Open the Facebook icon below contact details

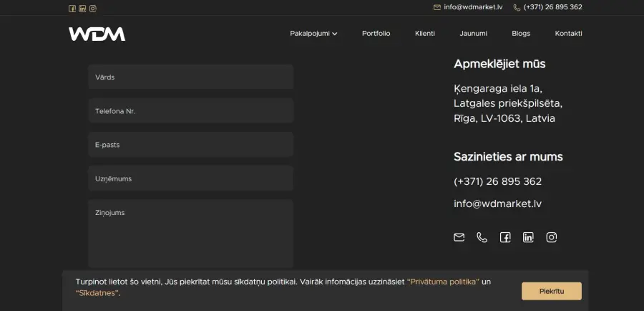(x=505, y=237)
